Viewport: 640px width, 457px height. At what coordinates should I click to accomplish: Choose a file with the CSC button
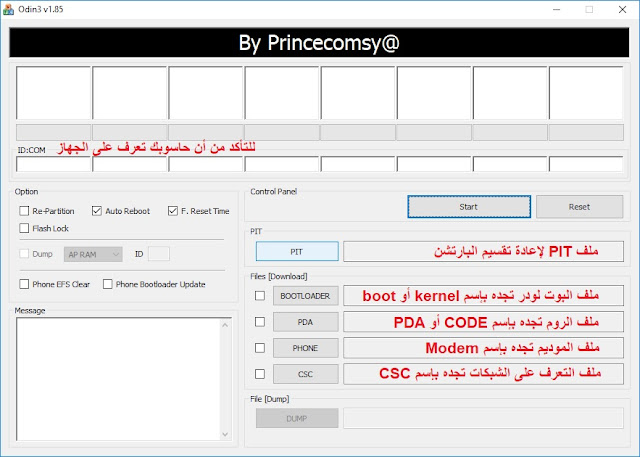click(306, 374)
